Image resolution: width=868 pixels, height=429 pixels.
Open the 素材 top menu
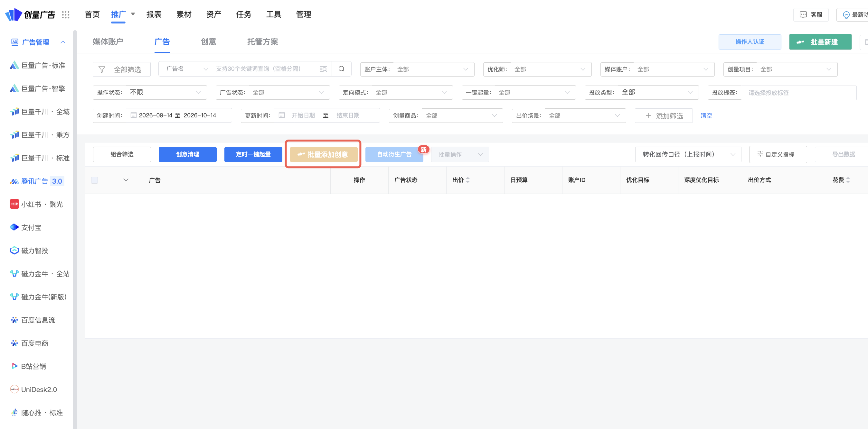(x=184, y=14)
